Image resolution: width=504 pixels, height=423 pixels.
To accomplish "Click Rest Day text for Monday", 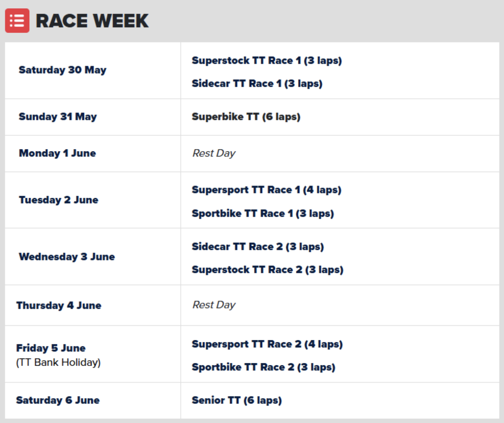I will pos(214,153).
